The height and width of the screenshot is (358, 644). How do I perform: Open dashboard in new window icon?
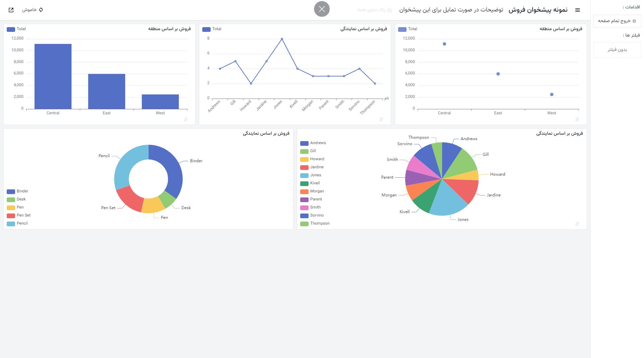point(11,10)
